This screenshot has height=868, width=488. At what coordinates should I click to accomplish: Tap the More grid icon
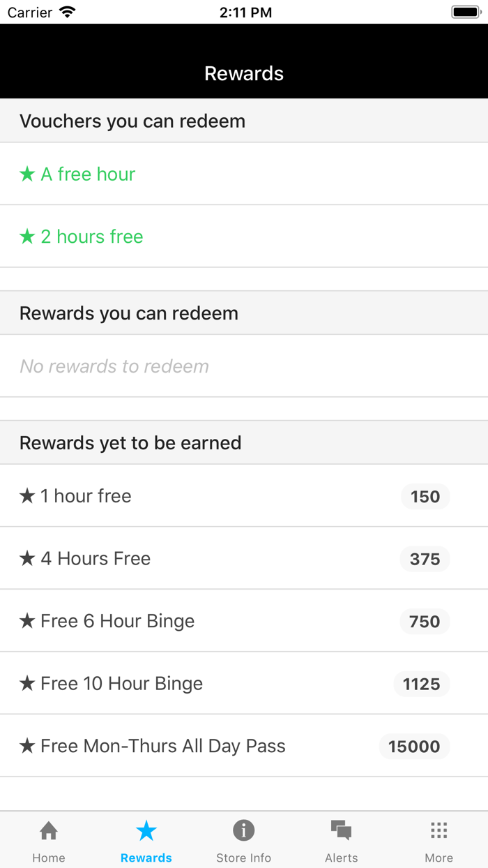tap(439, 830)
